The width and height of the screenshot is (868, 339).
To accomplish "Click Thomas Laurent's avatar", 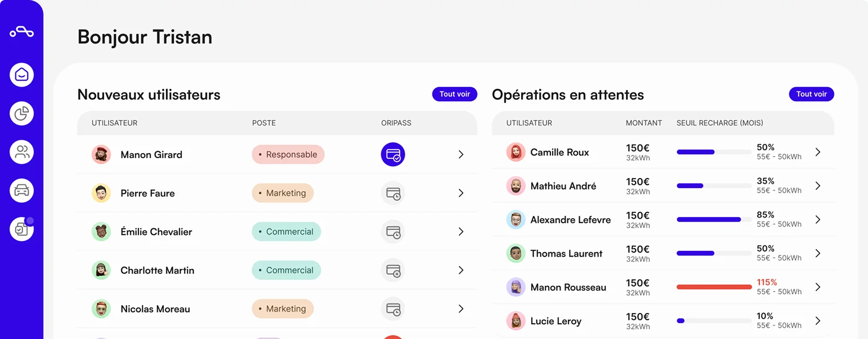I will pos(516,253).
